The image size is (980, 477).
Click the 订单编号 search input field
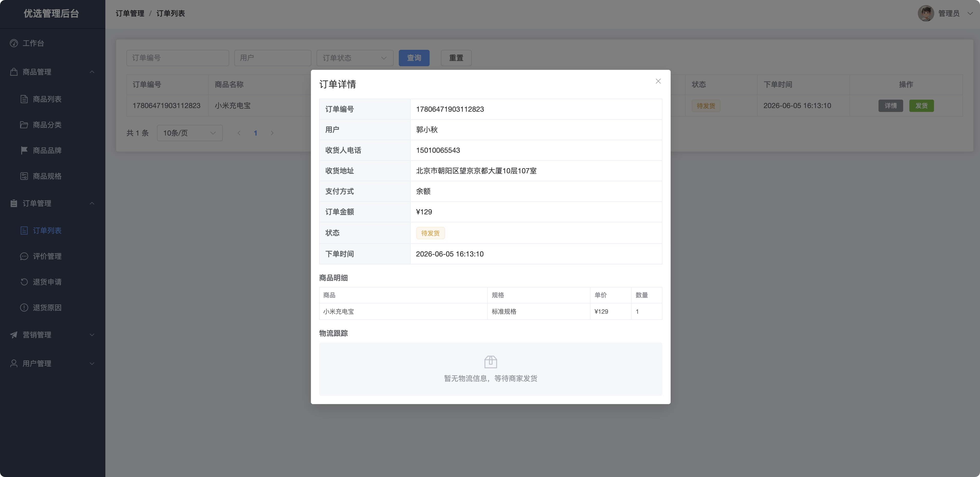(x=178, y=58)
